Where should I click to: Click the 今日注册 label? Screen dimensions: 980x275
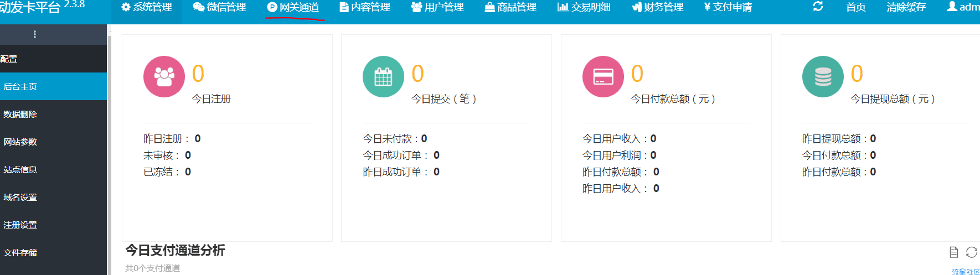(211, 99)
